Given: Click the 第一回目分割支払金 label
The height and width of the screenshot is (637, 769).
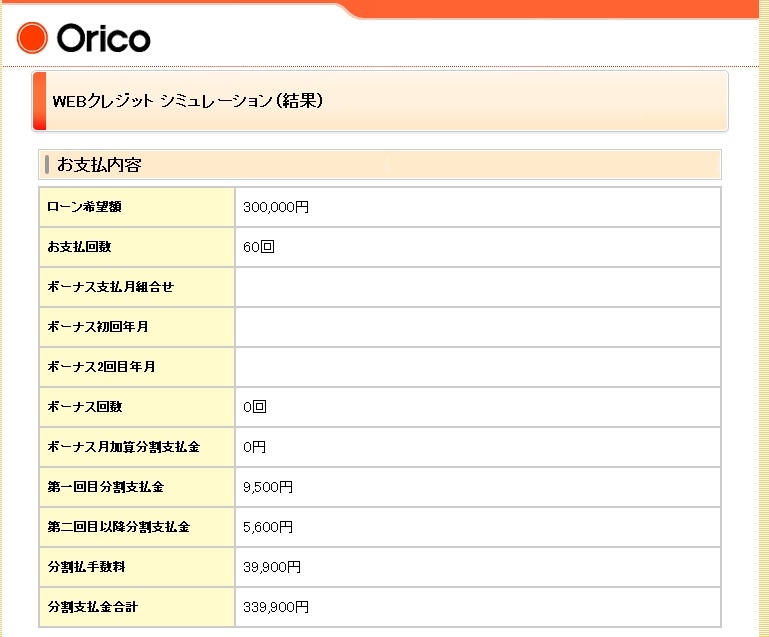Looking at the screenshot, I should 105,487.
